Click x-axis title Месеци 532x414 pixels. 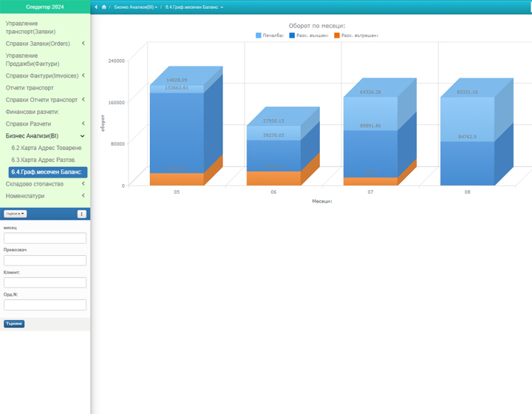tap(322, 201)
